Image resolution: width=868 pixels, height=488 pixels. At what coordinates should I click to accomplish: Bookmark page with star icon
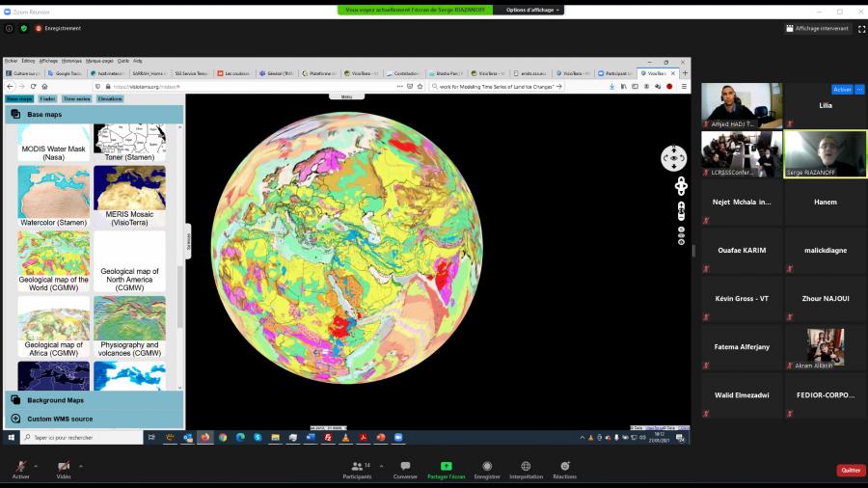point(420,86)
